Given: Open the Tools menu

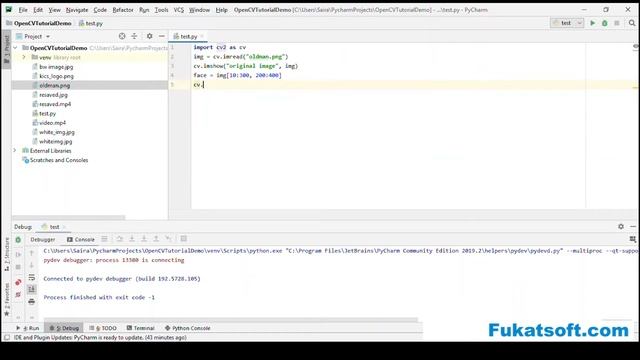Looking at the screenshot, I should [x=161, y=10].
